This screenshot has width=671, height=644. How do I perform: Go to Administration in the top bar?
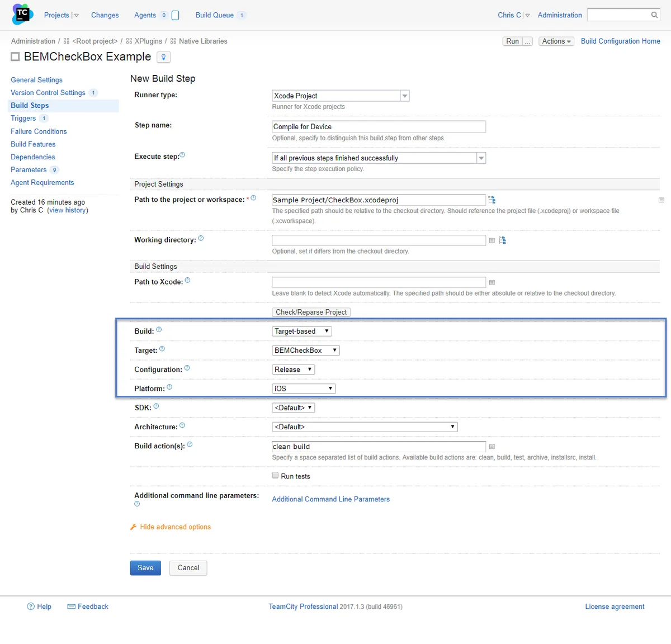pos(560,15)
